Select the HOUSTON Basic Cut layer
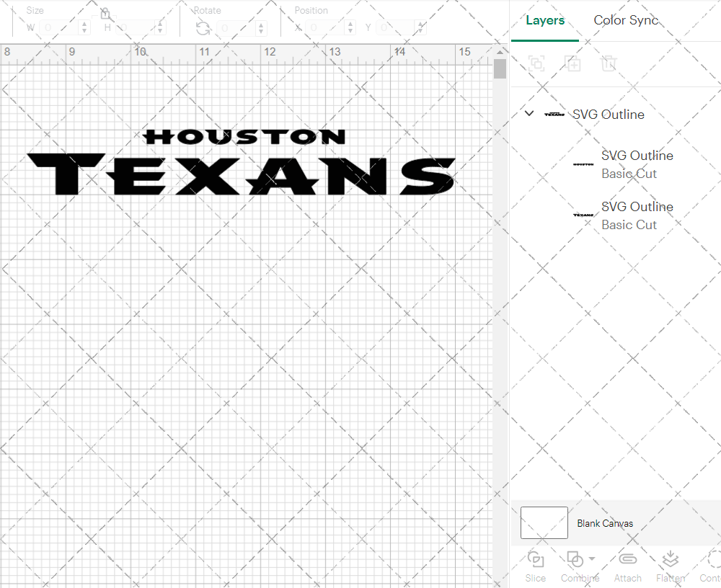The height and width of the screenshot is (588, 721). (637, 164)
